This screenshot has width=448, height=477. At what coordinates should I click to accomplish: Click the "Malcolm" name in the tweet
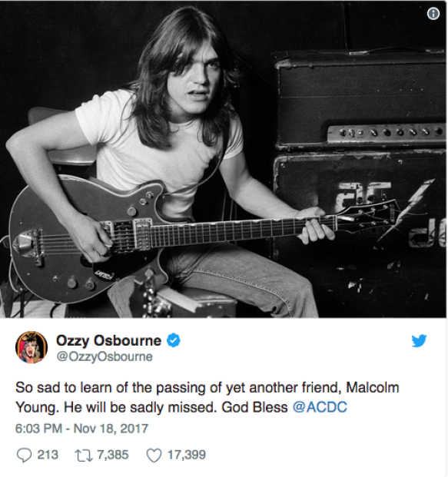[x=373, y=388]
